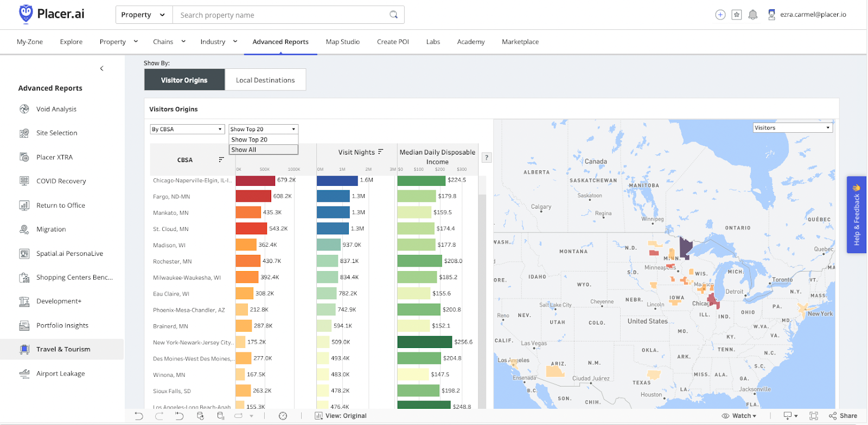Click the Placer.ai owl logo
This screenshot has height=425, width=868.
pyautogui.click(x=25, y=14)
